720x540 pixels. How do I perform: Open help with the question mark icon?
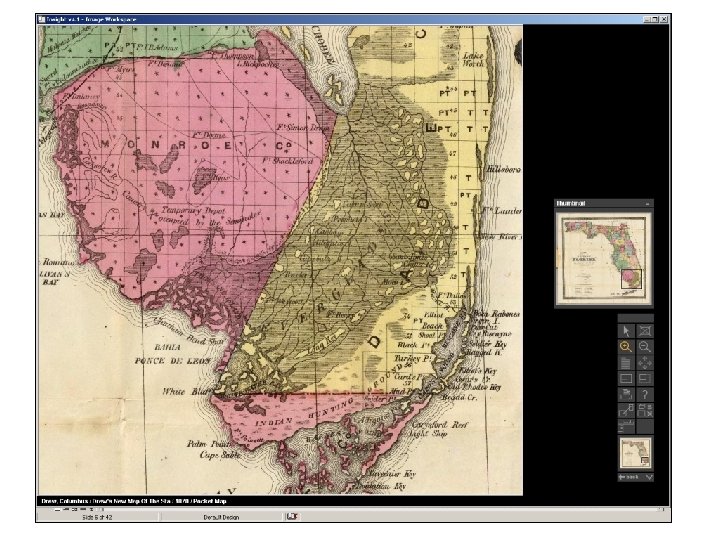point(645,394)
